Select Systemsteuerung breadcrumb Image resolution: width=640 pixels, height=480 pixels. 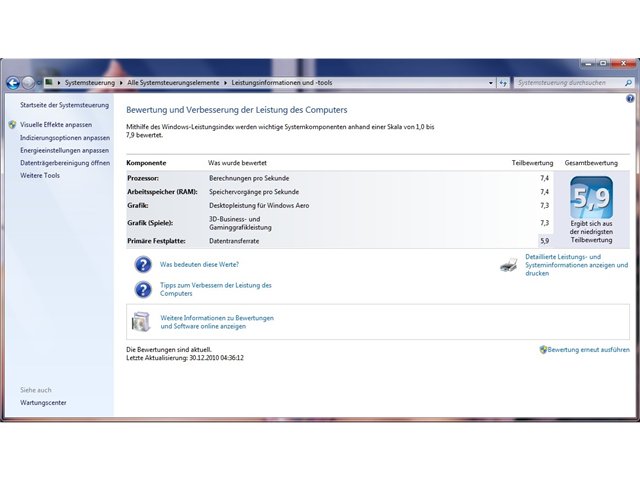(90, 83)
